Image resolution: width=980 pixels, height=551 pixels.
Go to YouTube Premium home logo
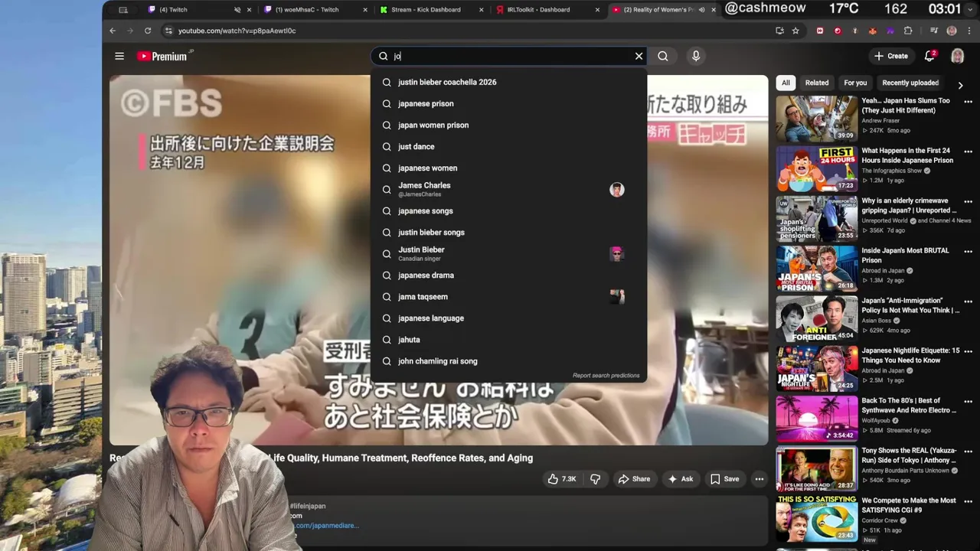coord(165,56)
